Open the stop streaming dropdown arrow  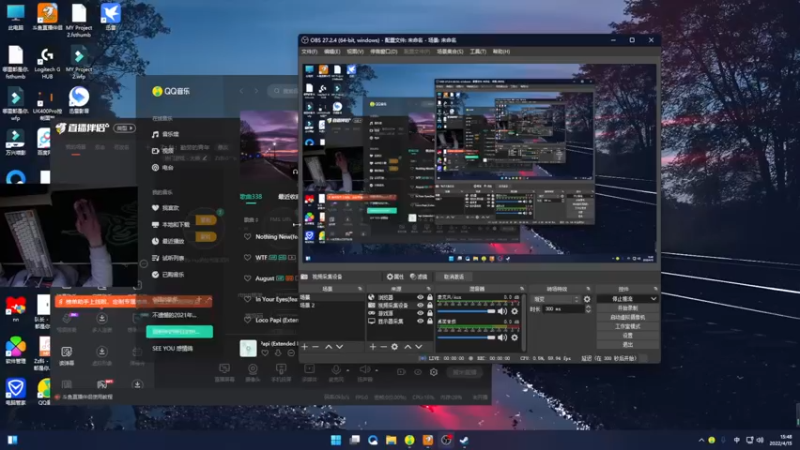(x=653, y=299)
